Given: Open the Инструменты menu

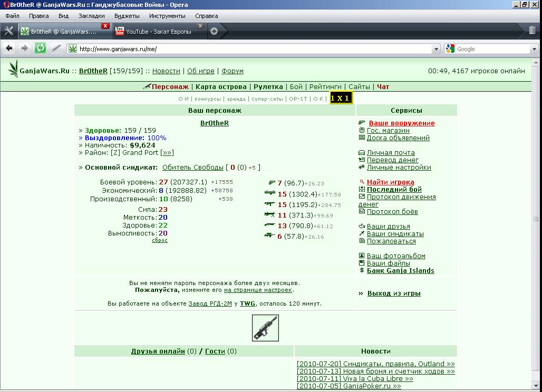Looking at the screenshot, I should pyautogui.click(x=167, y=16).
